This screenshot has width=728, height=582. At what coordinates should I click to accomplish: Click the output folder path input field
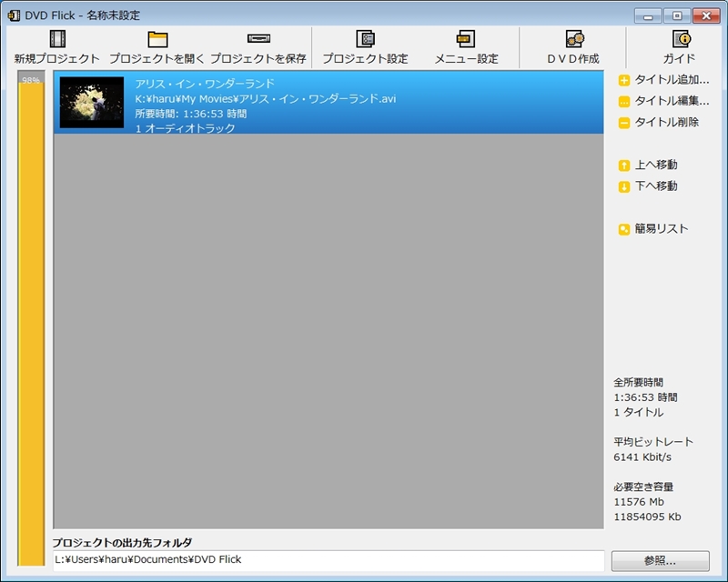click(x=329, y=561)
